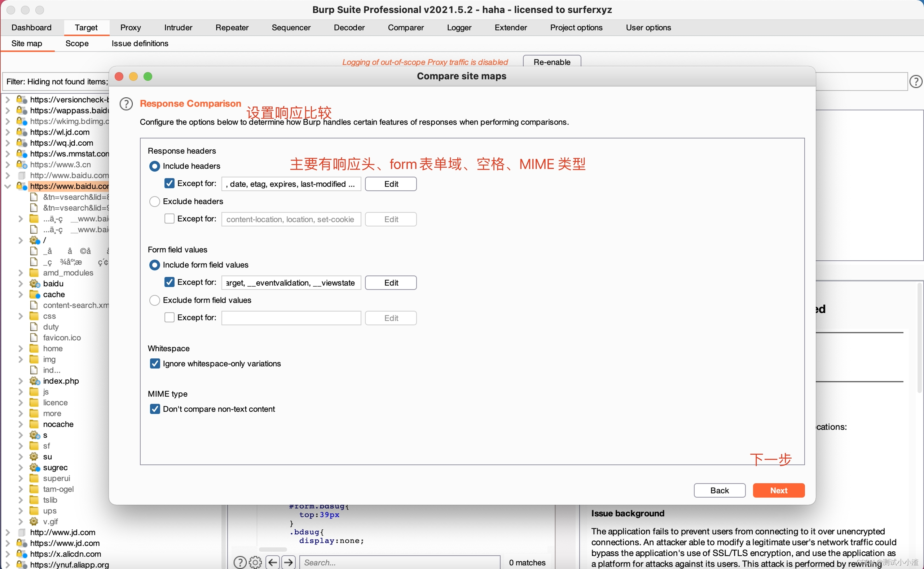The image size is (924, 569).
Task: Collapse the https://www.baidu.com tree node
Action: tap(8, 186)
